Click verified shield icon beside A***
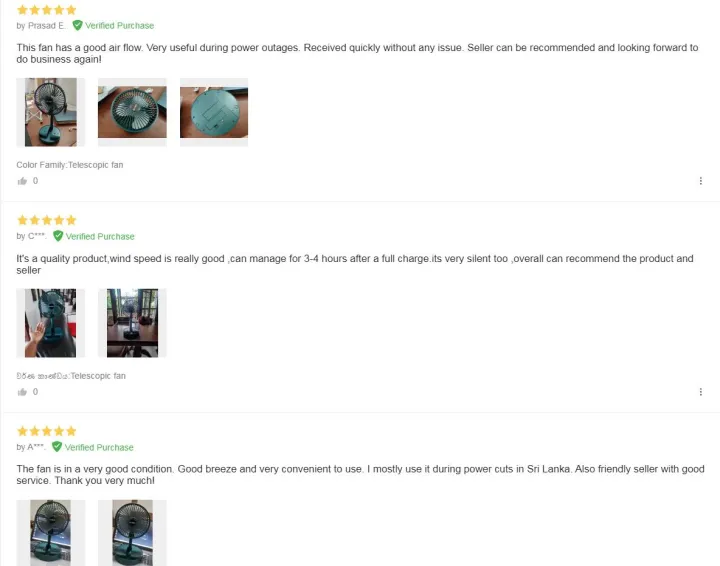 tap(57, 447)
